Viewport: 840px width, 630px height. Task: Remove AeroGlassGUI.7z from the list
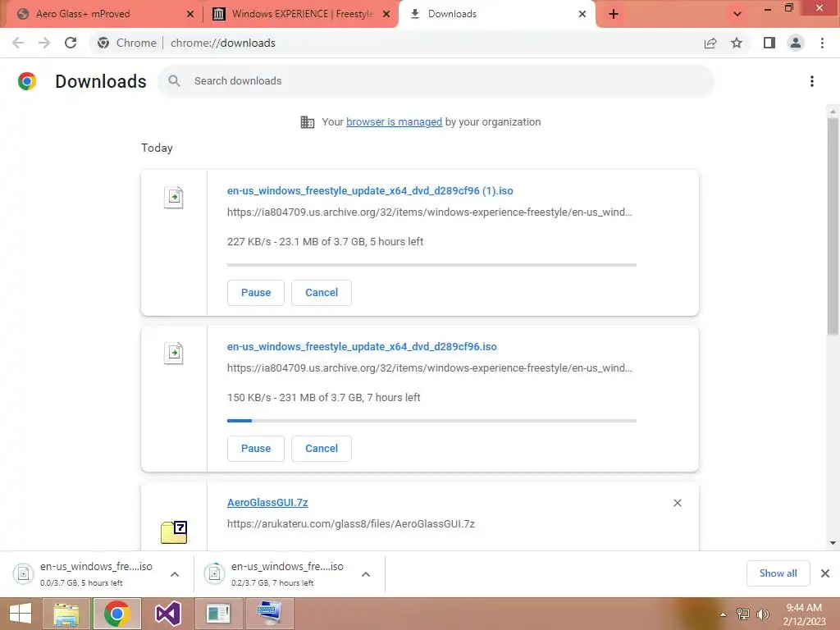pyautogui.click(x=678, y=503)
